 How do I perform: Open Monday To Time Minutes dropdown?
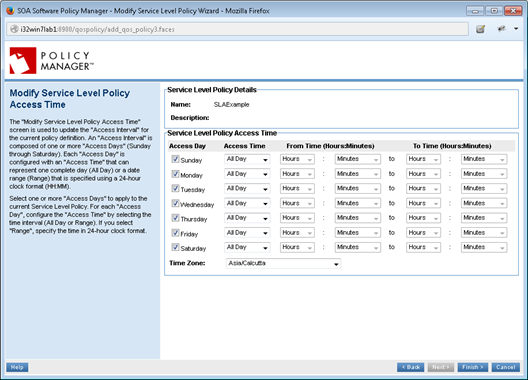click(484, 174)
